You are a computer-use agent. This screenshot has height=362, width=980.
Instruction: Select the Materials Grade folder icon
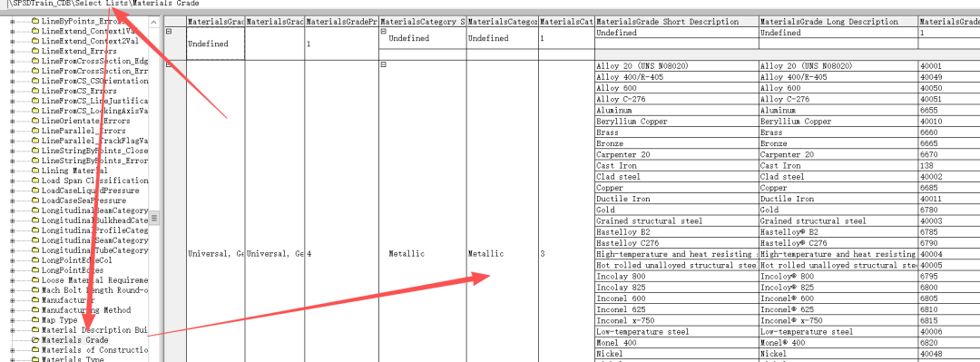tap(35, 339)
